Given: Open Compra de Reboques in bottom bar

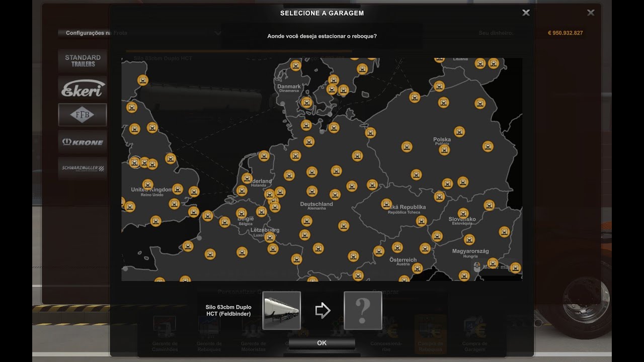Looking at the screenshot, I should (431, 334).
